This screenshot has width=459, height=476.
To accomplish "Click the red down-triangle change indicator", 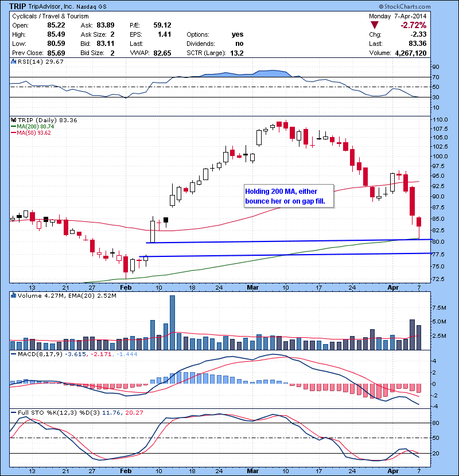I will [x=375, y=25].
